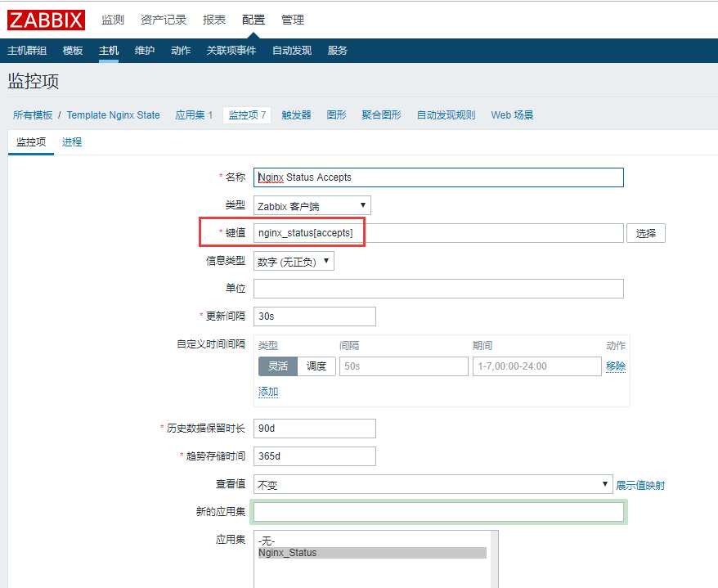The width and height of the screenshot is (718, 588).
Task: Focus the 新的应用集 field
Action: tap(438, 512)
